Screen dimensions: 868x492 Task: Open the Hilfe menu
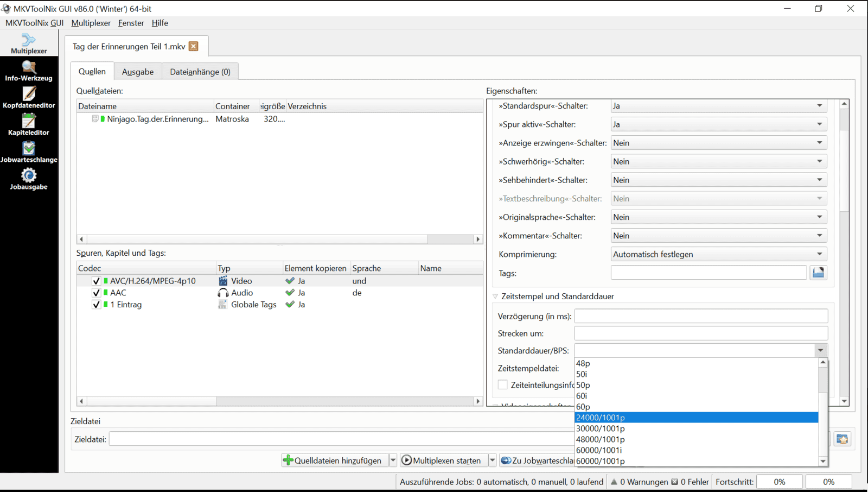pyautogui.click(x=159, y=23)
